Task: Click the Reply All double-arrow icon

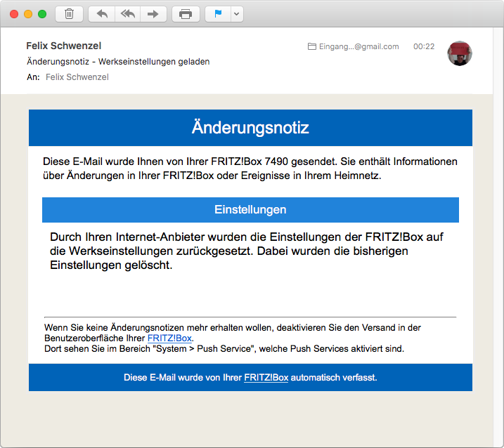Action: (128, 14)
